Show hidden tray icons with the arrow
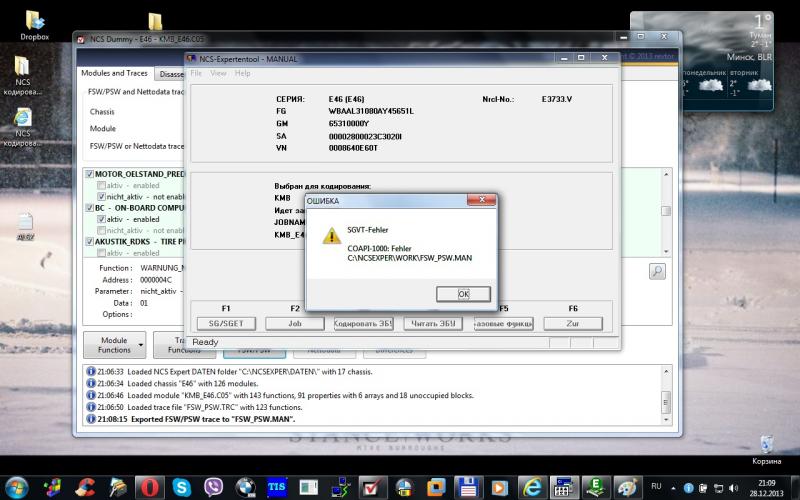This screenshot has height=500, width=800. point(673,488)
